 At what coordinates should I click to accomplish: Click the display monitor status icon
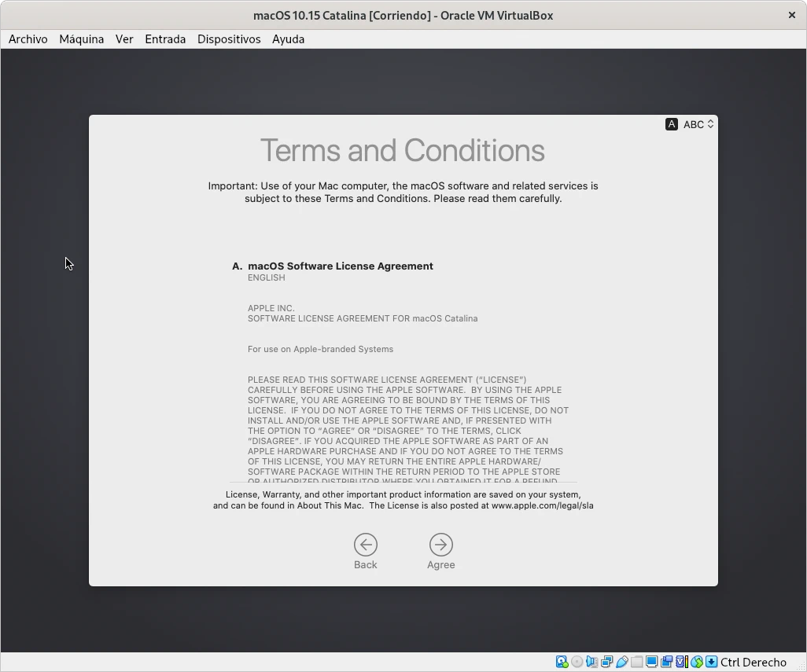pos(651,662)
